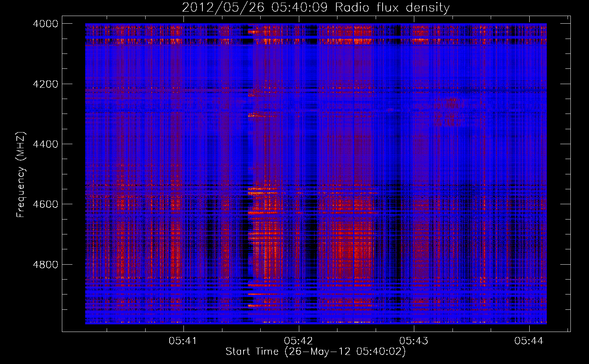This screenshot has height=364, width=589.
Task: Click the plot title '2012/05/26 05:40:09 Radio flux density'
Action: (316, 8)
